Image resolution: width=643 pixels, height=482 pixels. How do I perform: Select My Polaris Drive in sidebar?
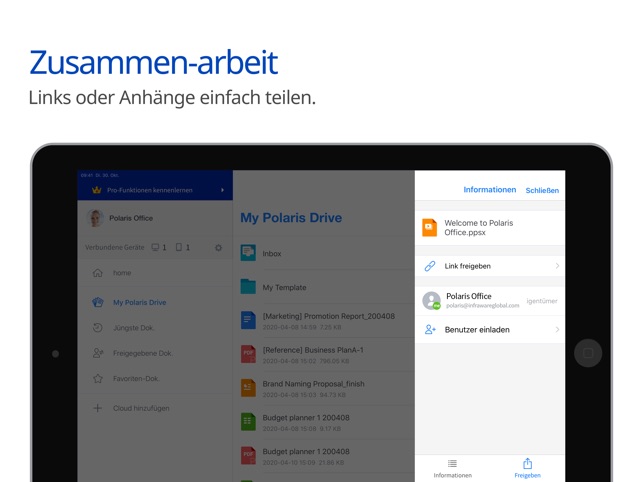coord(155,302)
